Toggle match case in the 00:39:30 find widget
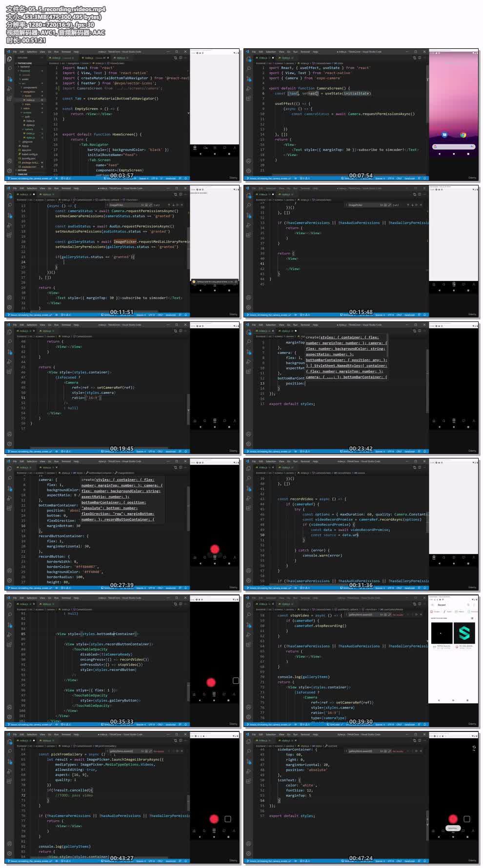The width and height of the screenshot is (483, 868). (381, 614)
